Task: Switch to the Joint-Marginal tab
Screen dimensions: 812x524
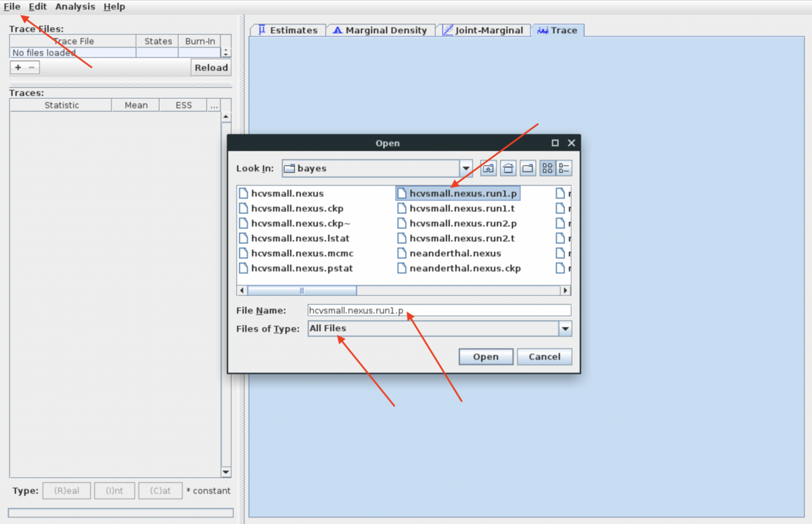Action: [x=483, y=30]
